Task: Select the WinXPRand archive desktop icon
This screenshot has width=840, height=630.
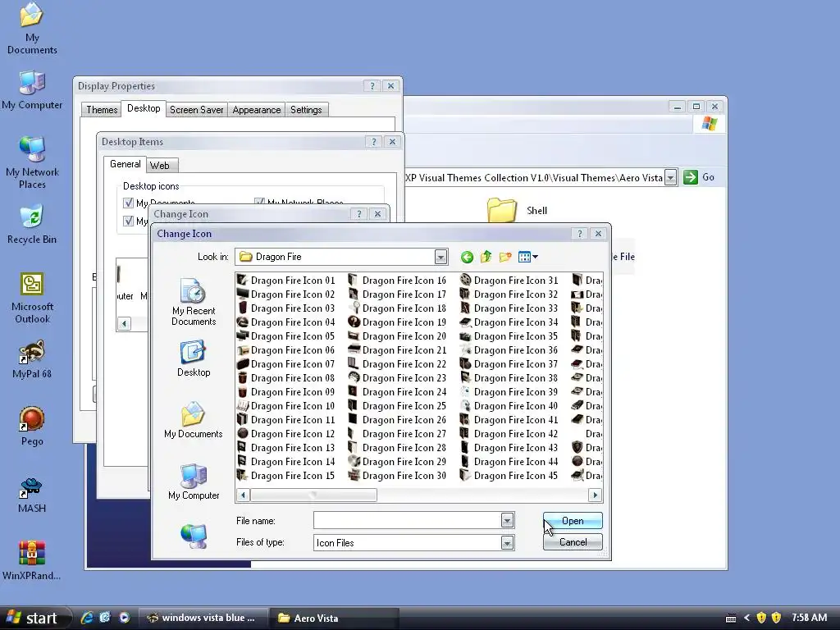Action: pos(32,560)
